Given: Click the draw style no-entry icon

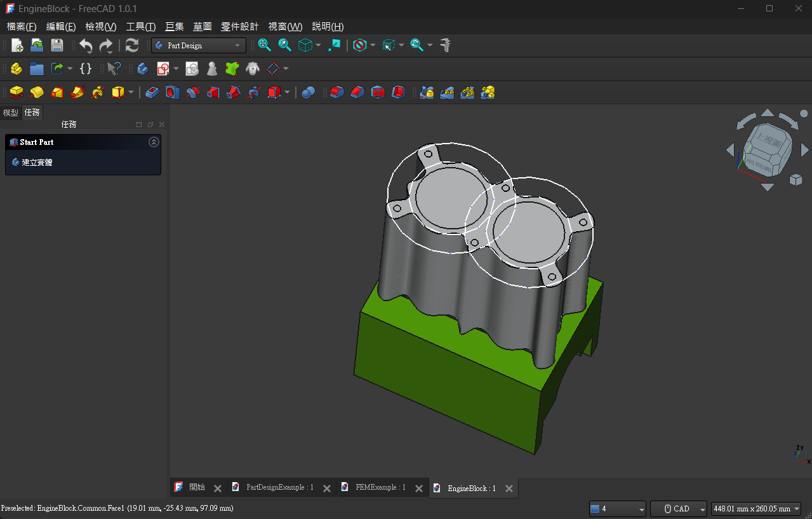Looking at the screenshot, I should pyautogui.click(x=360, y=45).
